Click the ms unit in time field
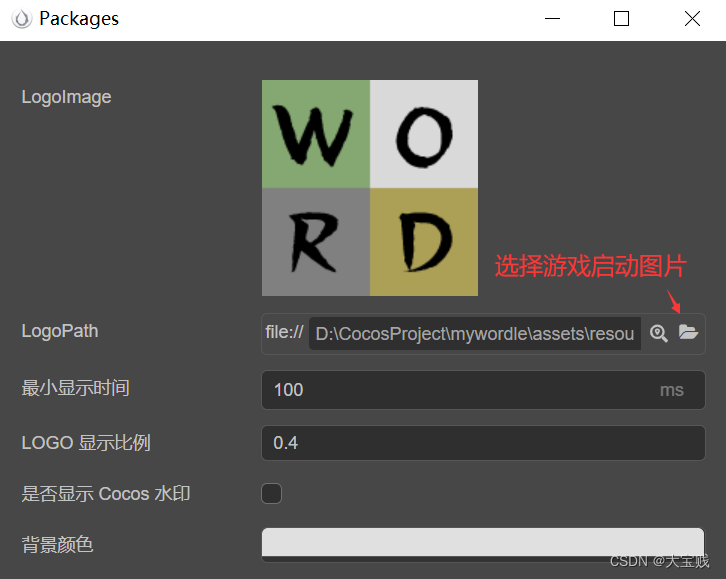Image resolution: width=726 pixels, height=579 pixels. [x=672, y=390]
